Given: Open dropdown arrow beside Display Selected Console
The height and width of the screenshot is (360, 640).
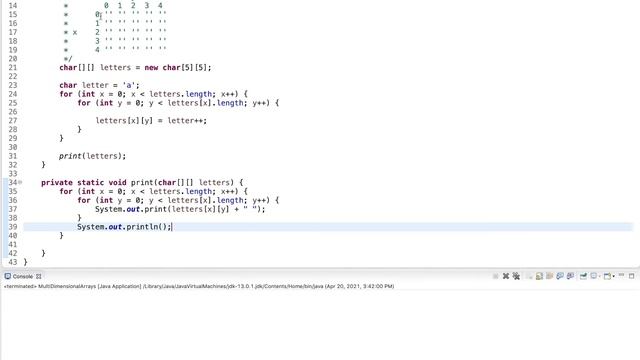Looking at the screenshot, I should pyautogui.click(x=600, y=276).
